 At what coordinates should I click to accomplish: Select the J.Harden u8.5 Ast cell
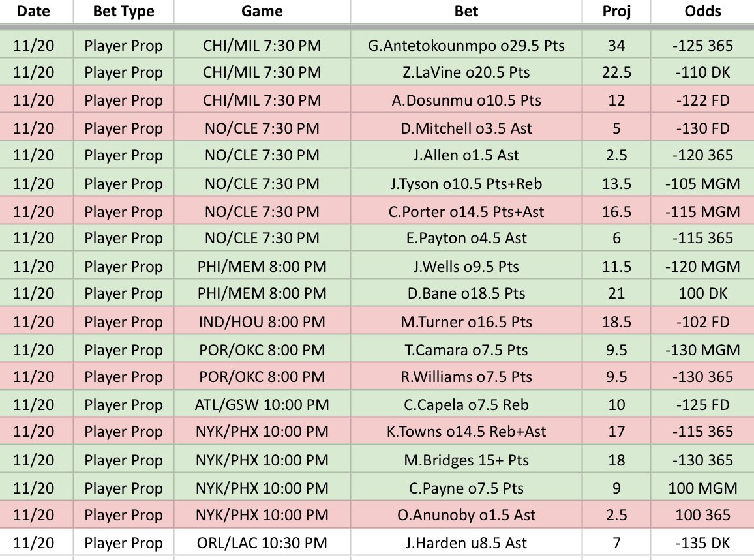466,542
